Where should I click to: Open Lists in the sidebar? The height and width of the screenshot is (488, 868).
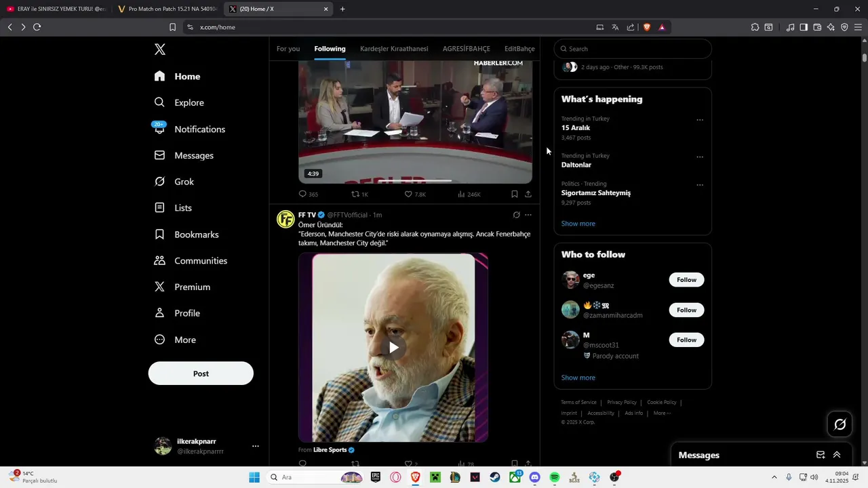coord(173,208)
